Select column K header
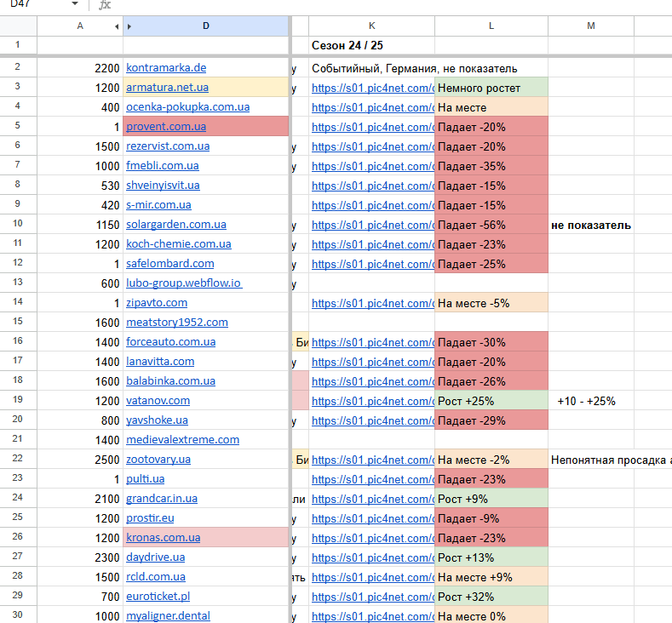 (371, 26)
